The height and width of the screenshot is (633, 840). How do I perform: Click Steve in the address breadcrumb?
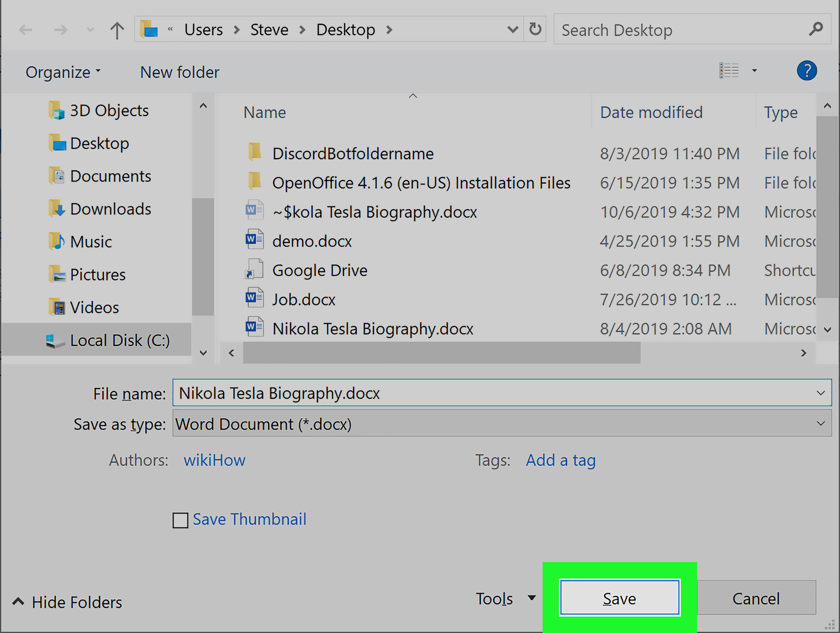click(269, 30)
